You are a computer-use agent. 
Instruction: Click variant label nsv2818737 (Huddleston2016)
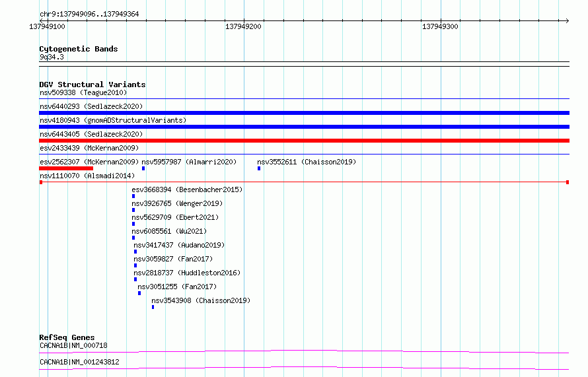tap(187, 273)
